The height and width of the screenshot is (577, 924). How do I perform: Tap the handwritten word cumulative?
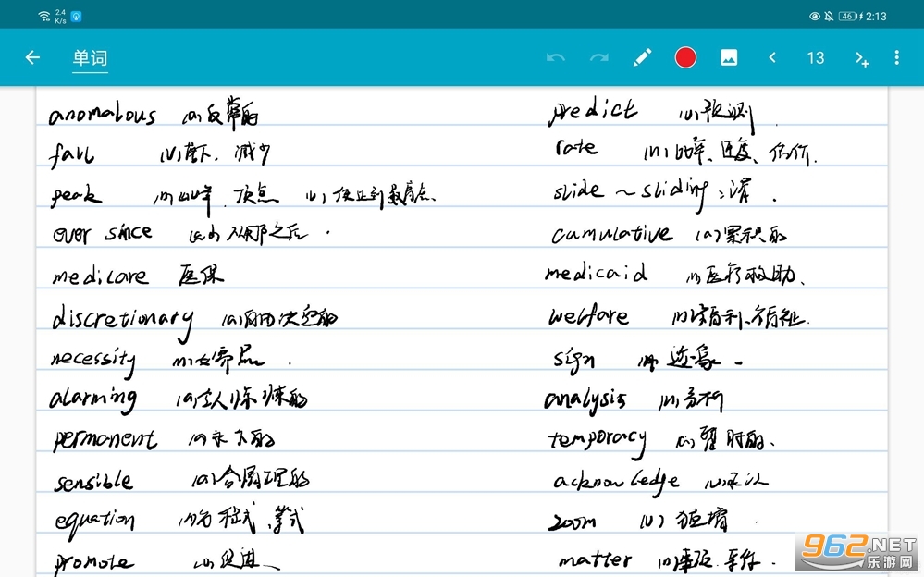point(611,234)
